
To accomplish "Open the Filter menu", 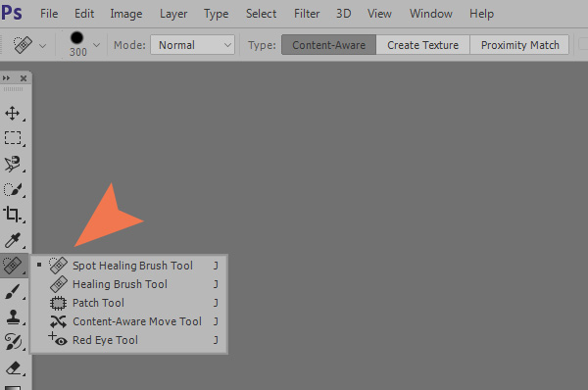I will 307,14.
